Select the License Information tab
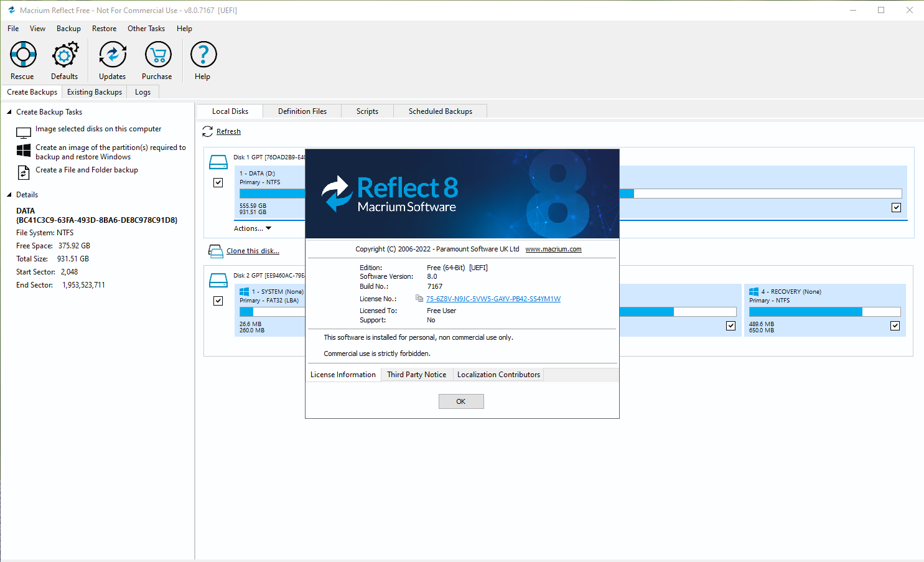 (343, 375)
